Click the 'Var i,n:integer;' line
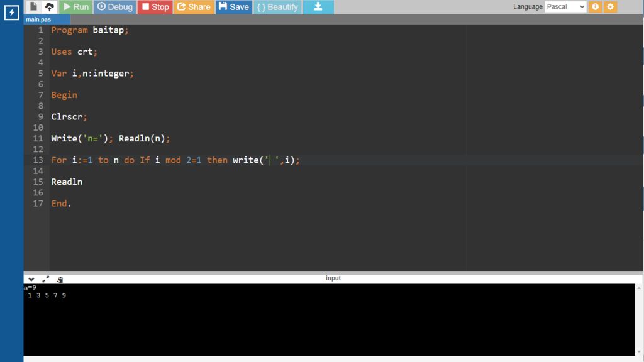The width and height of the screenshot is (644, 362). (x=92, y=74)
